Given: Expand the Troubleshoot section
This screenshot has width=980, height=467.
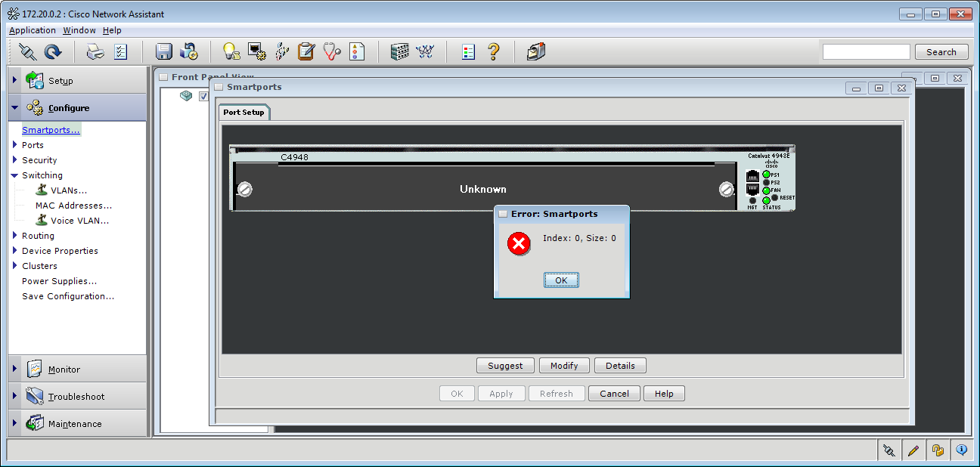Looking at the screenshot, I should click(x=14, y=396).
